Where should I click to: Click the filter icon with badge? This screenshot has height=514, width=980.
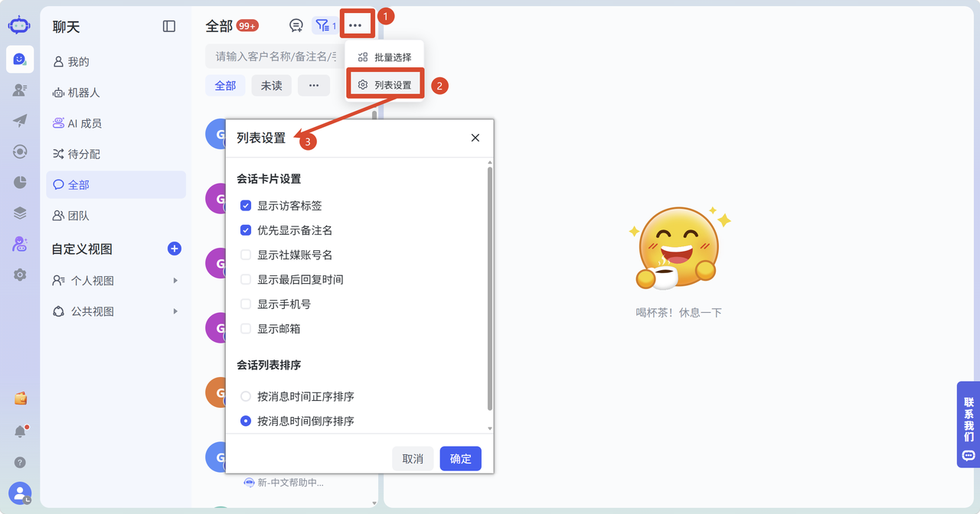tap(325, 25)
